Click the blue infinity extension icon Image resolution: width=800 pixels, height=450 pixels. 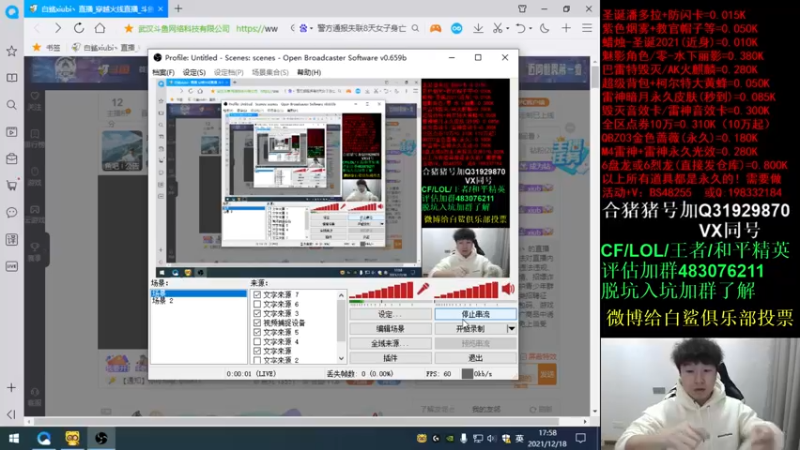point(457,29)
